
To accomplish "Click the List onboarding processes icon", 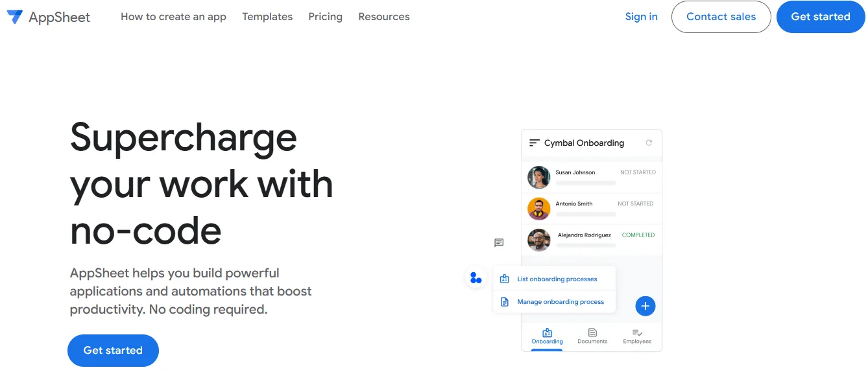I will pyautogui.click(x=505, y=279).
